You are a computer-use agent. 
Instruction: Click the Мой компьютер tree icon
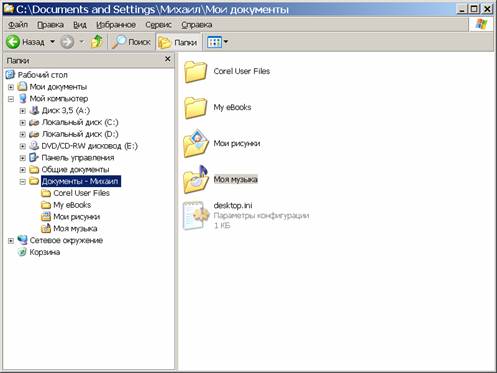22,99
